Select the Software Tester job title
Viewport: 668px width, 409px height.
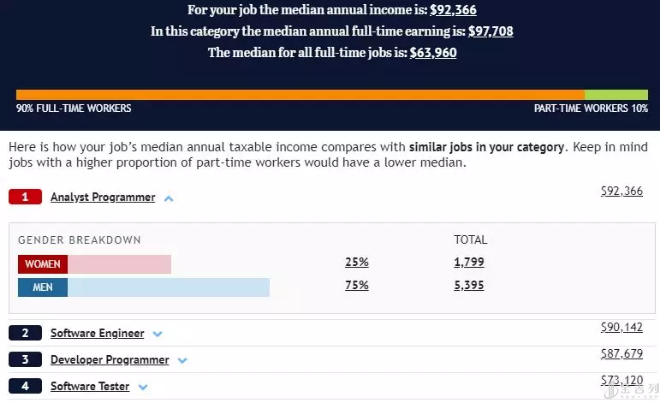90,386
